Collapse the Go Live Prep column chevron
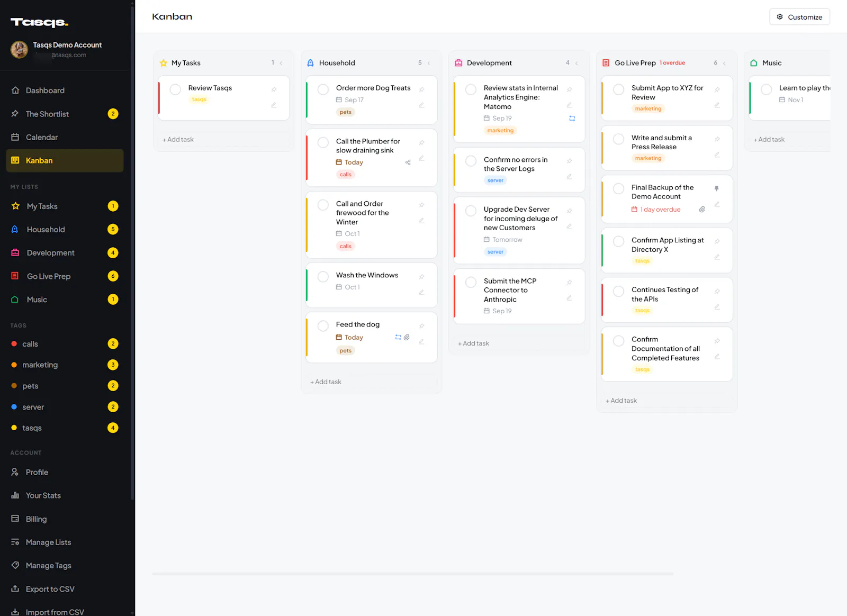 724,63
